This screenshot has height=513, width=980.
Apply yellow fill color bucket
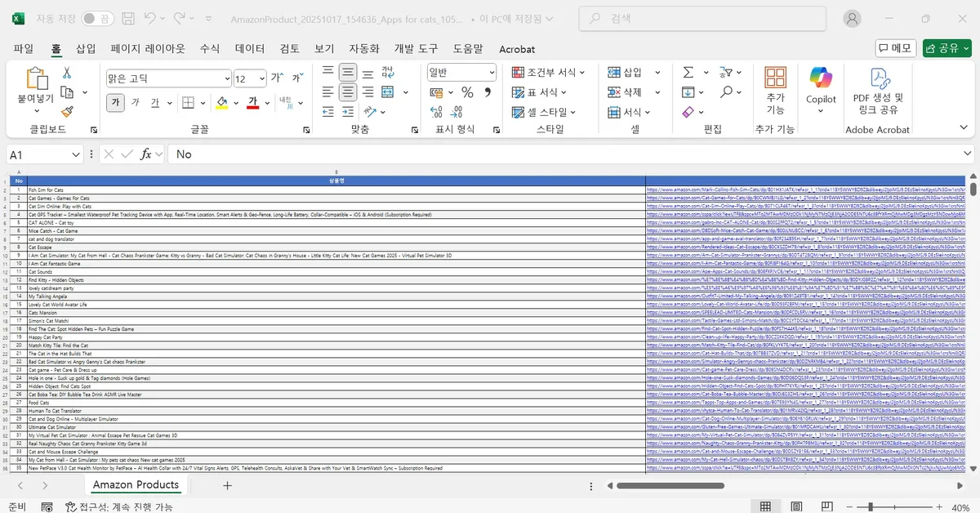(221, 102)
